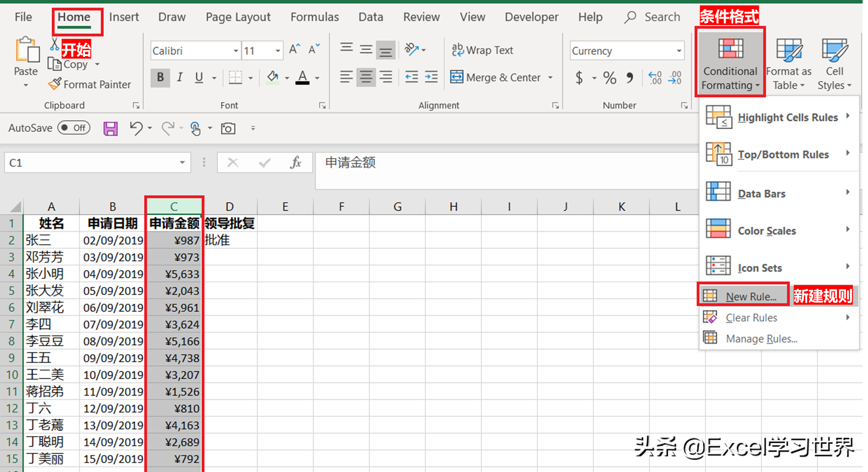Increase decimal places

655,78
